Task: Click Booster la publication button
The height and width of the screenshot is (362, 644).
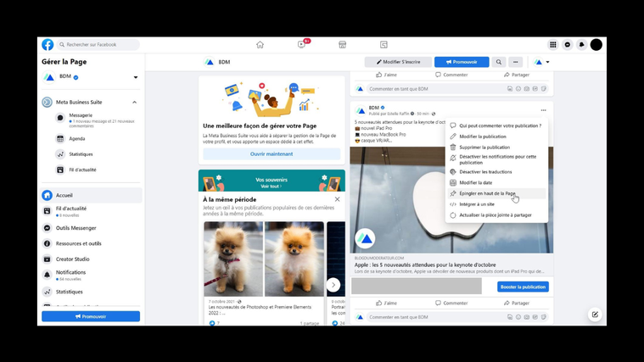Action: pyautogui.click(x=523, y=287)
